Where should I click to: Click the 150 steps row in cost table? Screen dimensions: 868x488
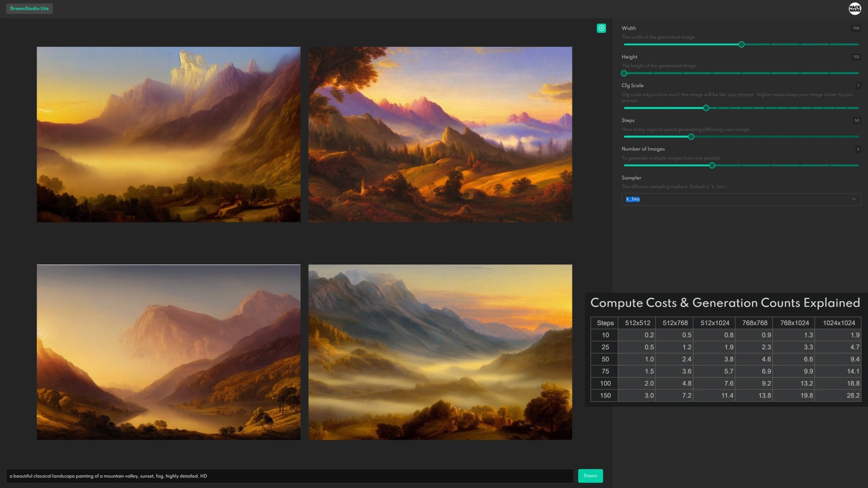click(605, 395)
